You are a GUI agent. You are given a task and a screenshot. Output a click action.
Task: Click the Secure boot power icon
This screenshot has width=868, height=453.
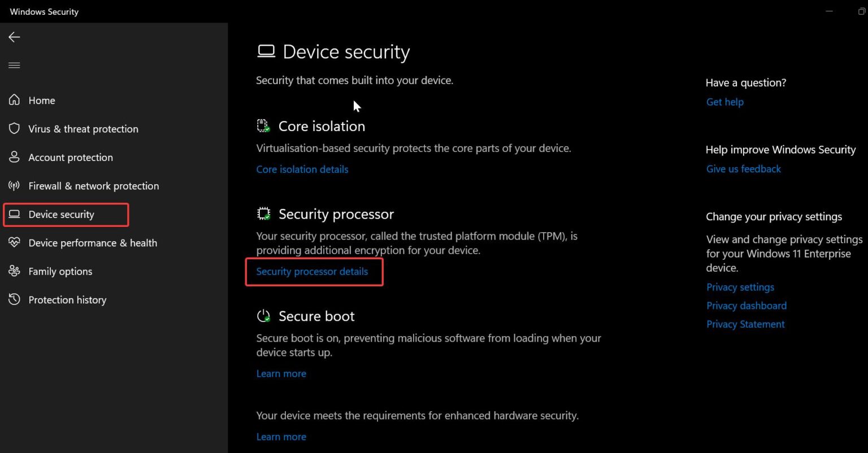pyautogui.click(x=263, y=316)
